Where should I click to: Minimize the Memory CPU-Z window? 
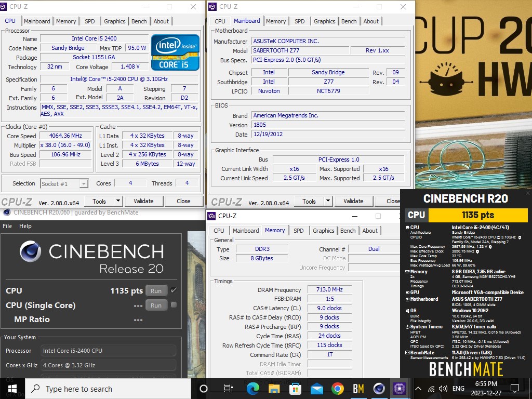click(x=355, y=216)
